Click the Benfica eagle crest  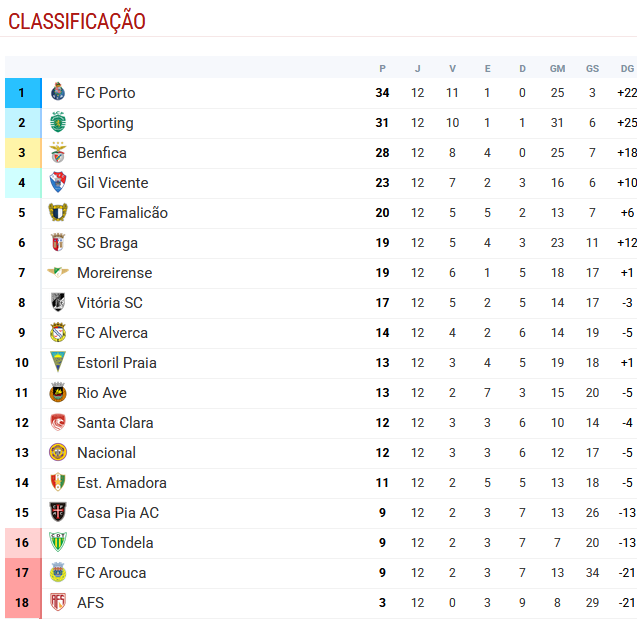(58, 153)
